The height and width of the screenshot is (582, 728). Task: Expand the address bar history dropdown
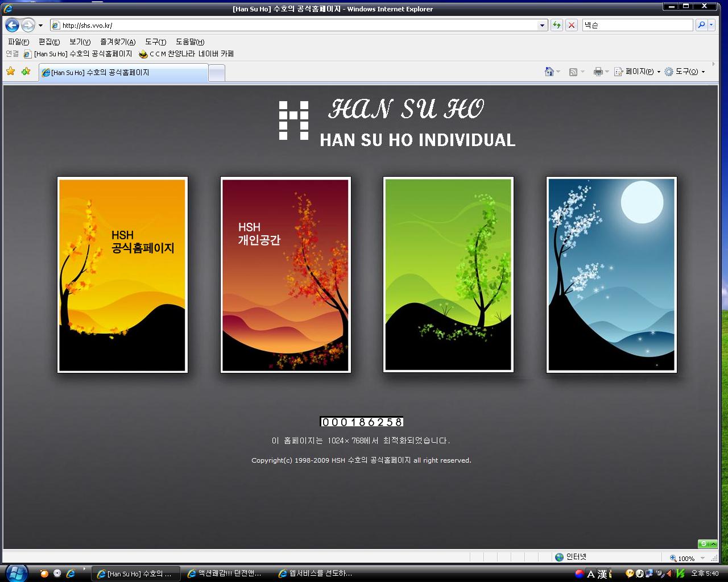[x=542, y=25]
